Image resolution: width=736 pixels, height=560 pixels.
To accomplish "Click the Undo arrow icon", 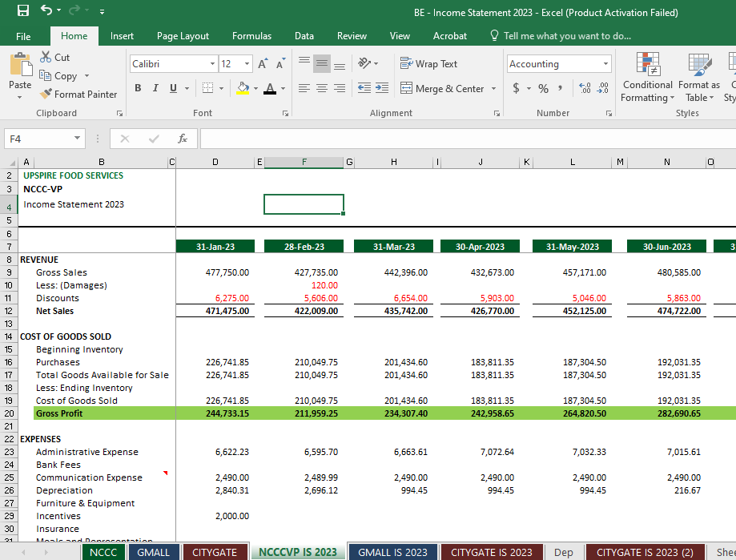I will tap(46, 11).
